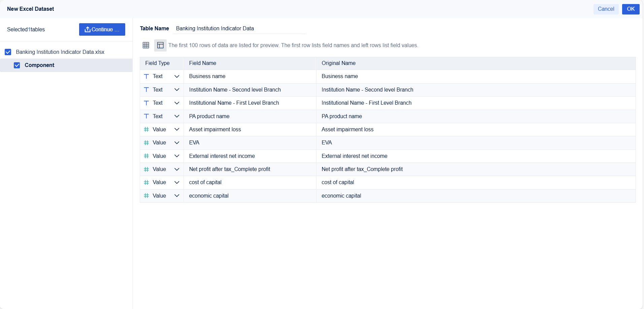Click the OK button

click(631, 9)
